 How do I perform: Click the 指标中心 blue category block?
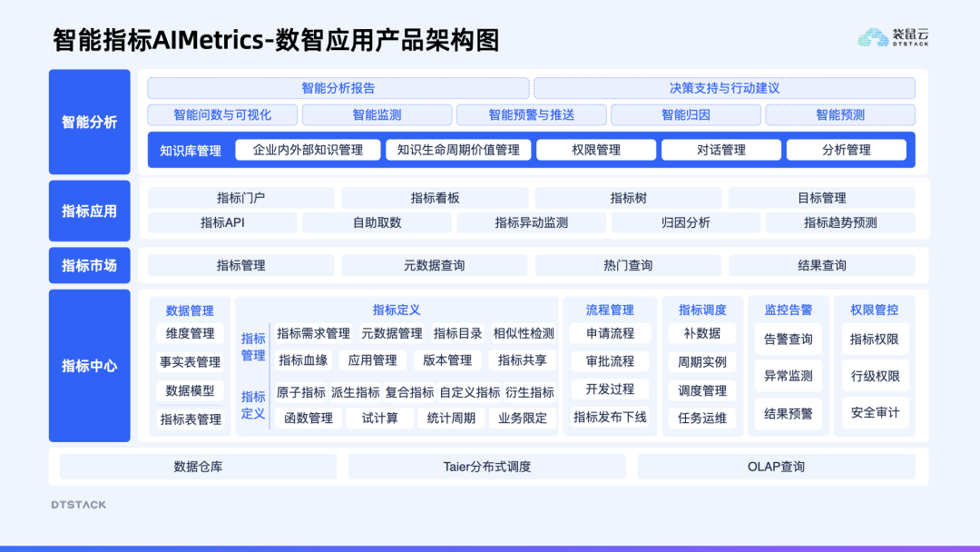(89, 366)
